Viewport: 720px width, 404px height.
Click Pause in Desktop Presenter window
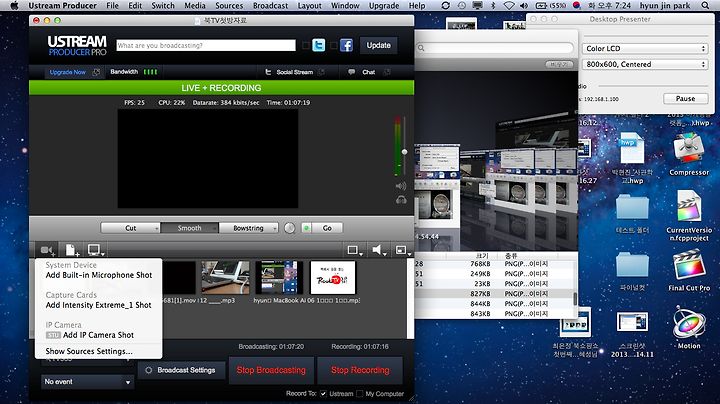685,98
